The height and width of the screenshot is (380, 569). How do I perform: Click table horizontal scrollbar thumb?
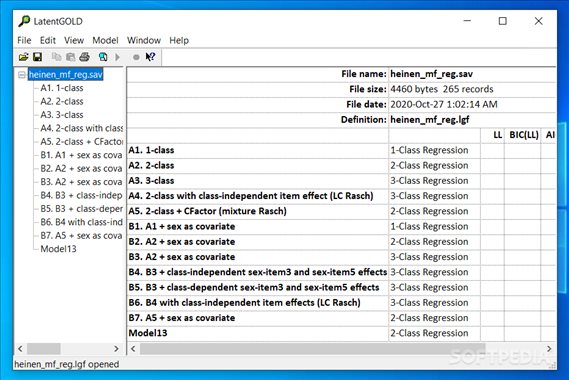pyautogui.click(x=312, y=349)
